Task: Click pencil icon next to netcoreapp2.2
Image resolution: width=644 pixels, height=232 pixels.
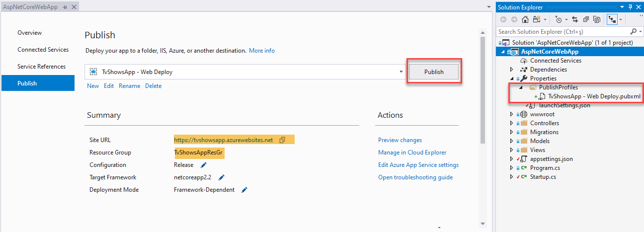Action: click(x=222, y=177)
